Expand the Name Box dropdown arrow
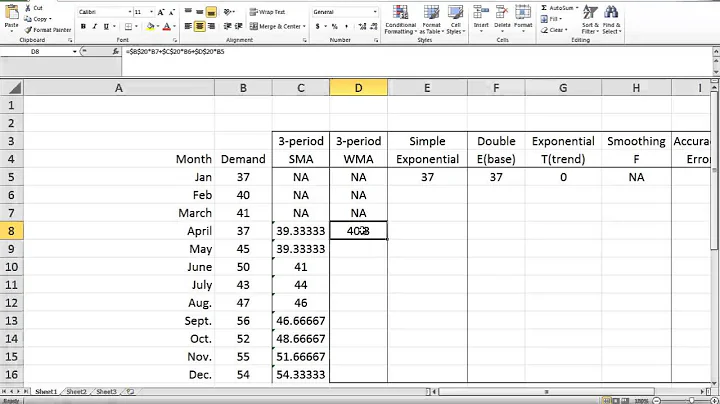720x404 pixels. tap(74, 51)
